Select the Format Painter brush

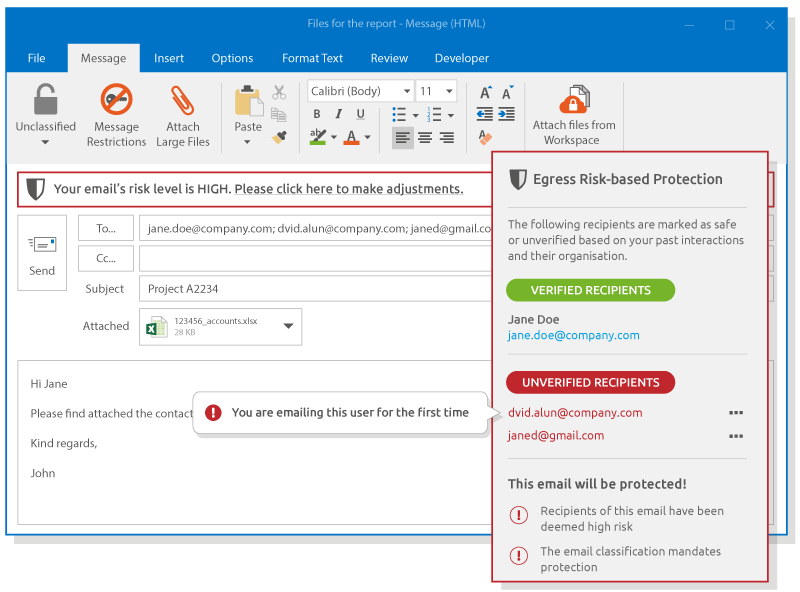coord(279,137)
